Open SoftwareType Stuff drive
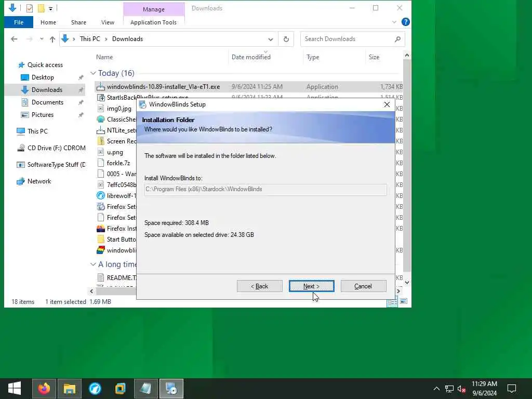The height and width of the screenshot is (399, 532). (51, 165)
